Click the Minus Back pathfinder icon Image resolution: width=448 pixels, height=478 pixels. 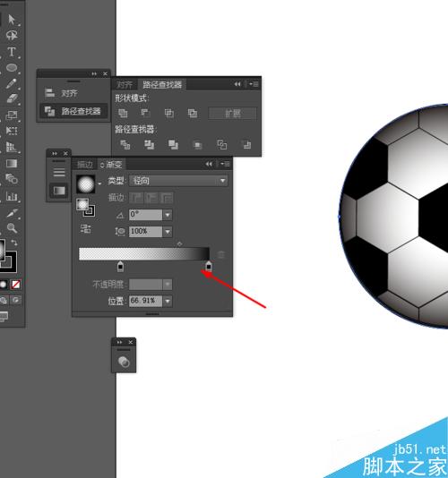tap(246, 145)
